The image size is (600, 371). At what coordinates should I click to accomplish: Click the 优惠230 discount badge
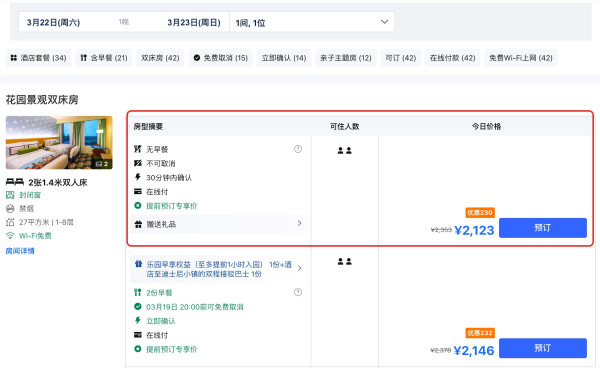coord(480,213)
